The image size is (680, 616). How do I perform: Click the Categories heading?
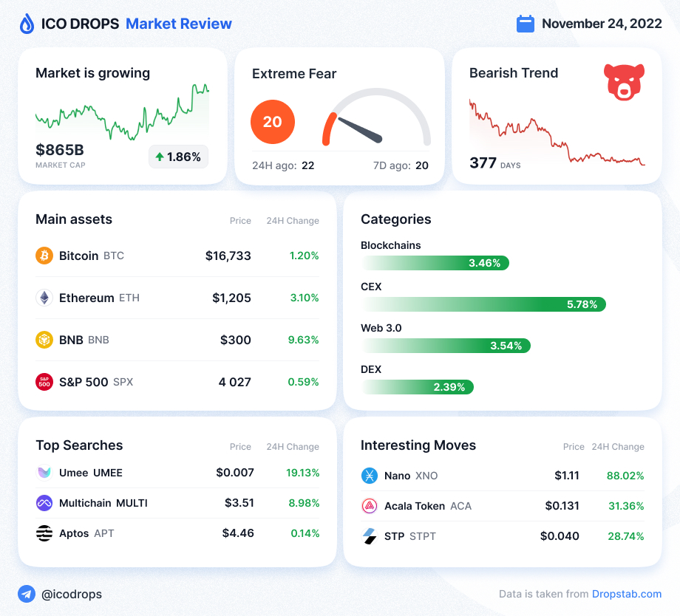click(396, 219)
